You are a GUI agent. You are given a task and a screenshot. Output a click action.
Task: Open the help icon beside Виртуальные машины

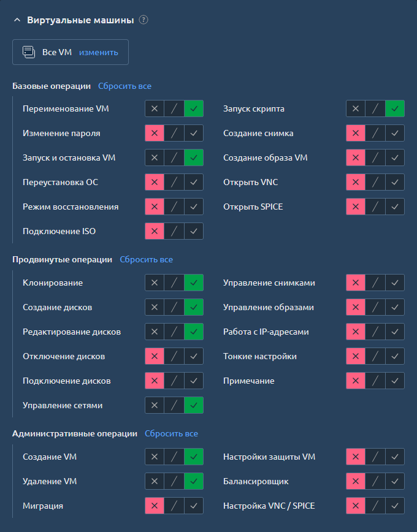coord(143,20)
